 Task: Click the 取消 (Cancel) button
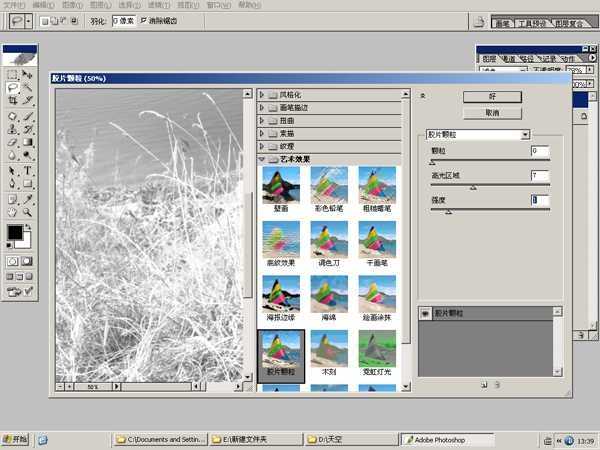point(491,113)
